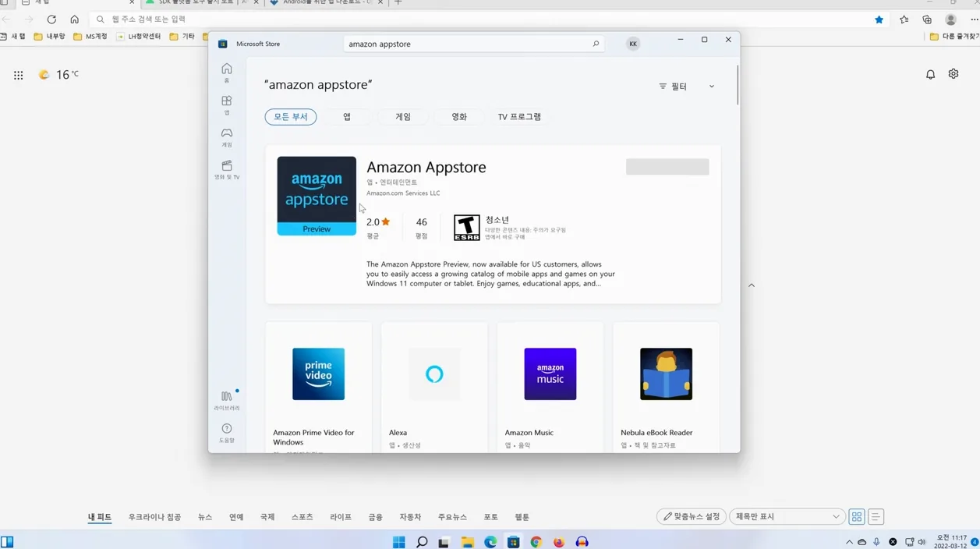
Task: Click the ESRB Teen rating badge
Action: point(467,228)
